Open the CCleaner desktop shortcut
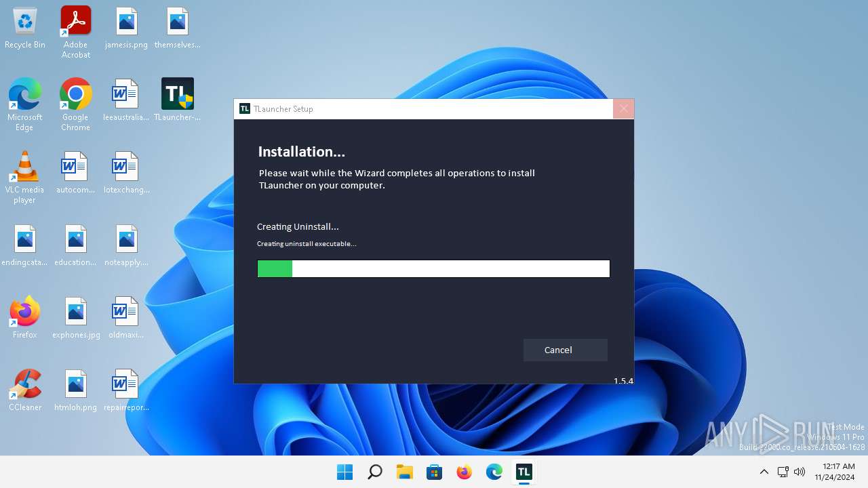Screen dimensions: 868x488 coord(25,390)
